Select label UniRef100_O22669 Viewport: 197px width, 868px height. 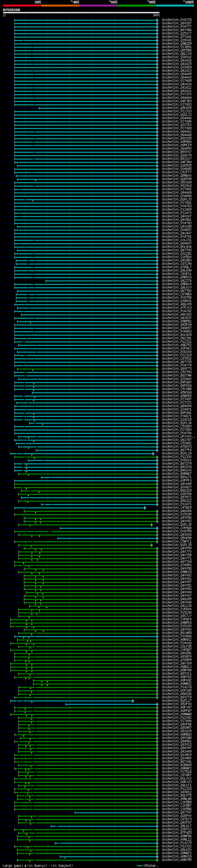coord(177,67)
